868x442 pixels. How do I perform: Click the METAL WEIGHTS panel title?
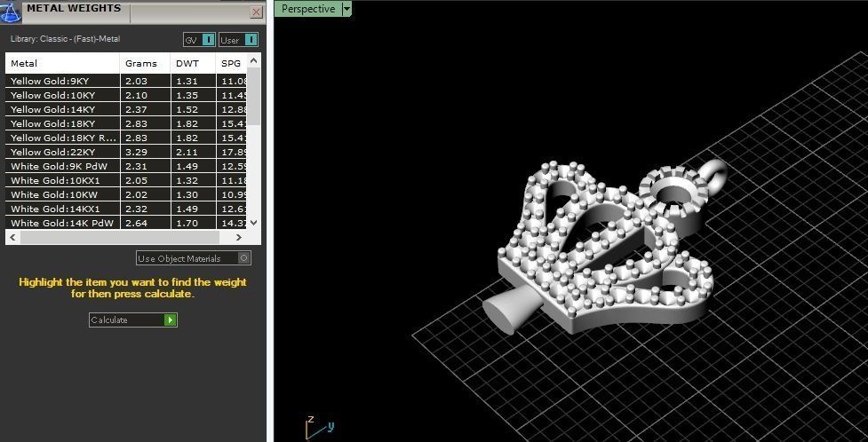coord(74,8)
